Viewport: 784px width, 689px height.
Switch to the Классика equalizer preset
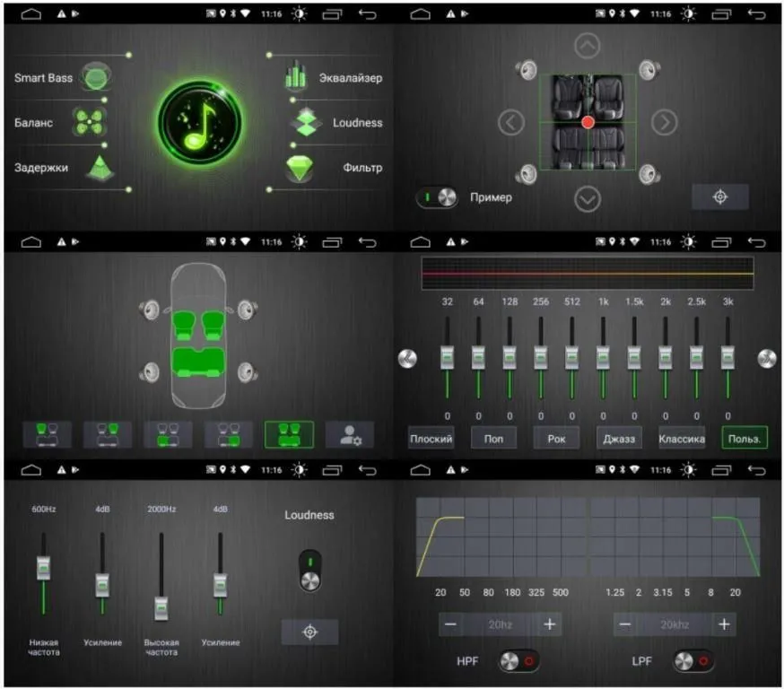(682, 438)
